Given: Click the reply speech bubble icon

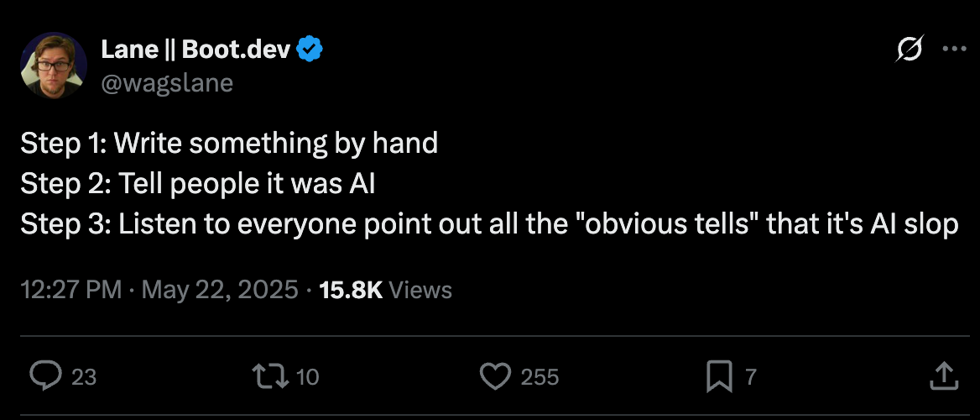Looking at the screenshot, I should (44, 376).
